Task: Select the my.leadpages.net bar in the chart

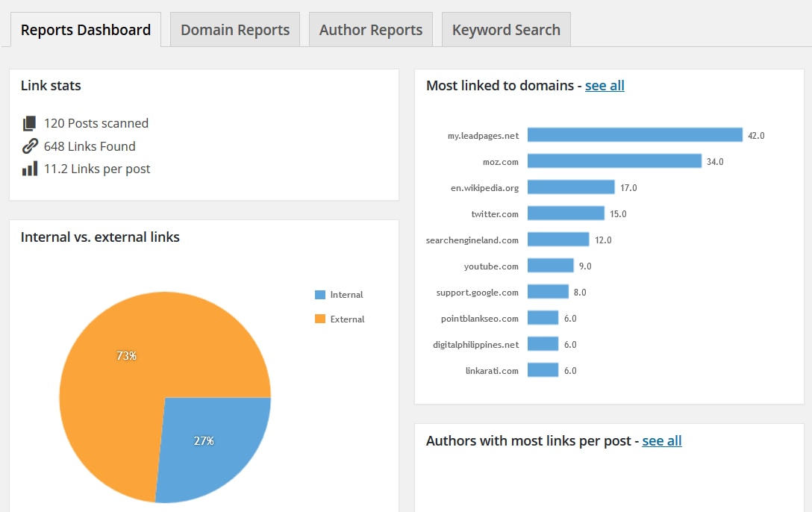Action: pyautogui.click(x=633, y=135)
